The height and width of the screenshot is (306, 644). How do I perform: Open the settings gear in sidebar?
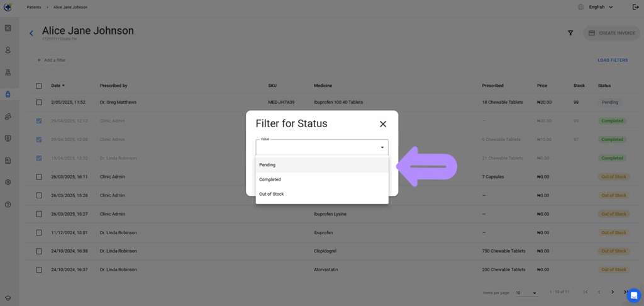8,182
